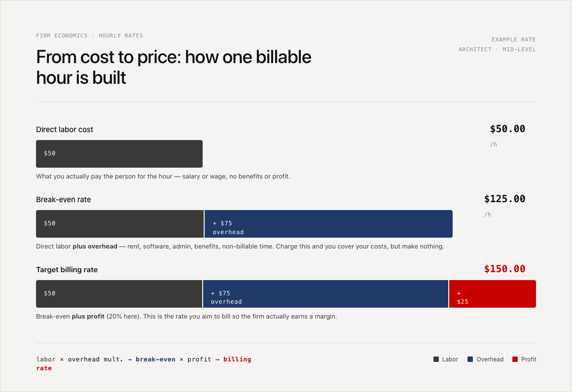
Task: Click the Target billing rate heading
Action: (67, 270)
